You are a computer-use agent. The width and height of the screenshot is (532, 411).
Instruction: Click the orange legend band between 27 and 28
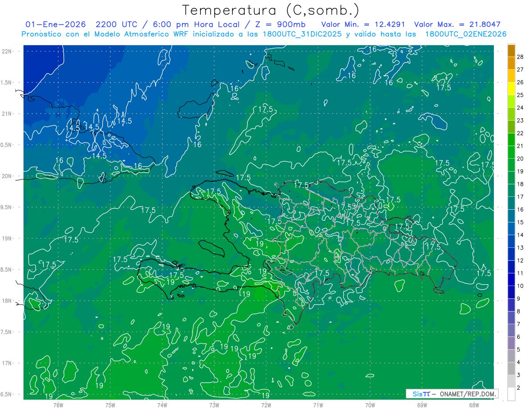tap(511, 63)
